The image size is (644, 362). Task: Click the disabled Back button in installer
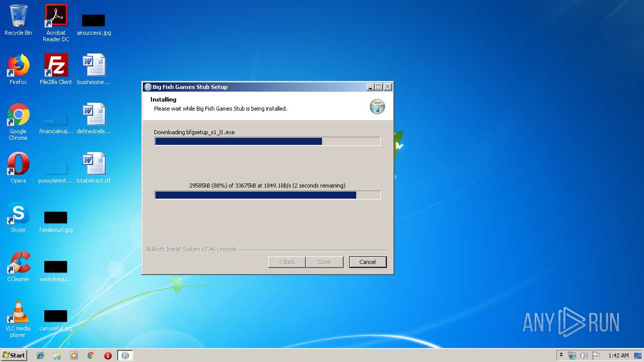287,262
